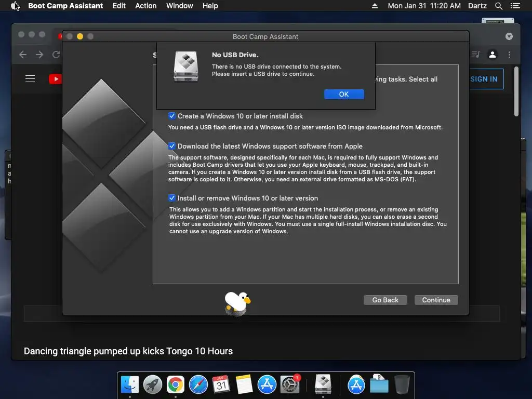Uncheck Download latest Windows support software
This screenshot has height=399, width=532.
(172, 146)
